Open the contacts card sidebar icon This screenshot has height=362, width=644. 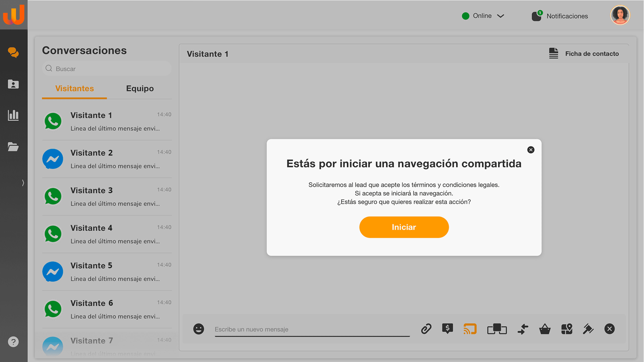[13, 84]
